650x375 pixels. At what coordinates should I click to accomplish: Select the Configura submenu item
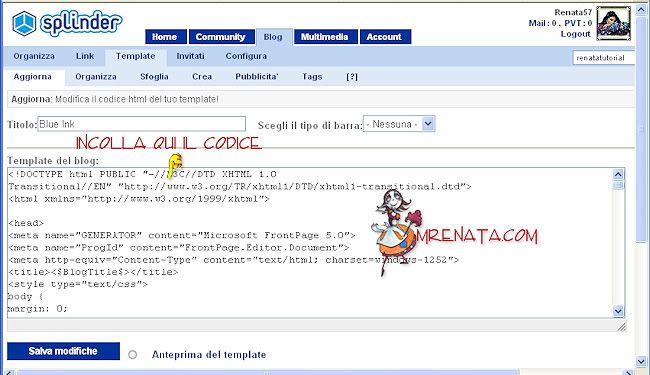point(246,56)
